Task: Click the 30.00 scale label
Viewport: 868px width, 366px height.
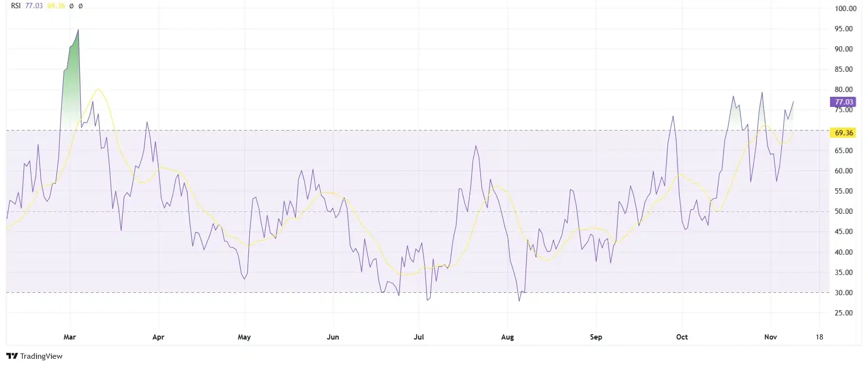Action: (x=843, y=292)
